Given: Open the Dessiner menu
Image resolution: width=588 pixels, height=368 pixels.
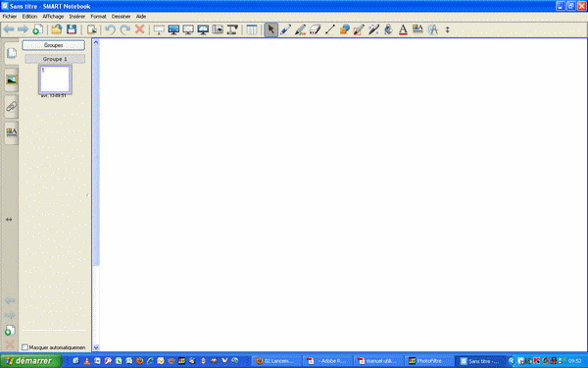Looking at the screenshot, I should click(x=121, y=17).
